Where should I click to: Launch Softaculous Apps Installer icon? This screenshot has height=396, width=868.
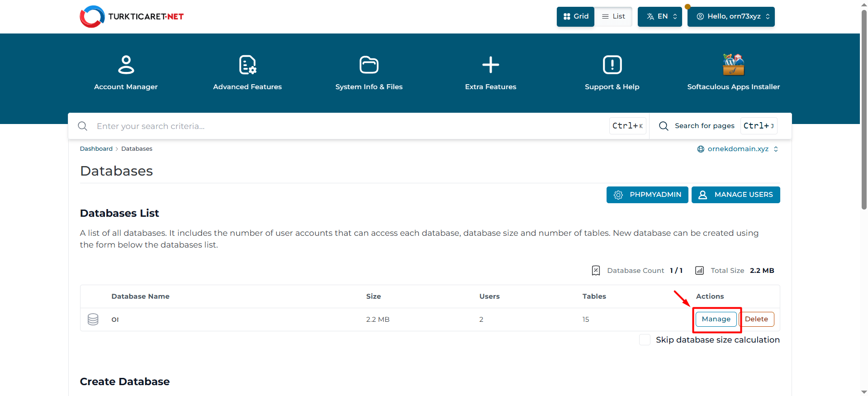click(x=733, y=65)
